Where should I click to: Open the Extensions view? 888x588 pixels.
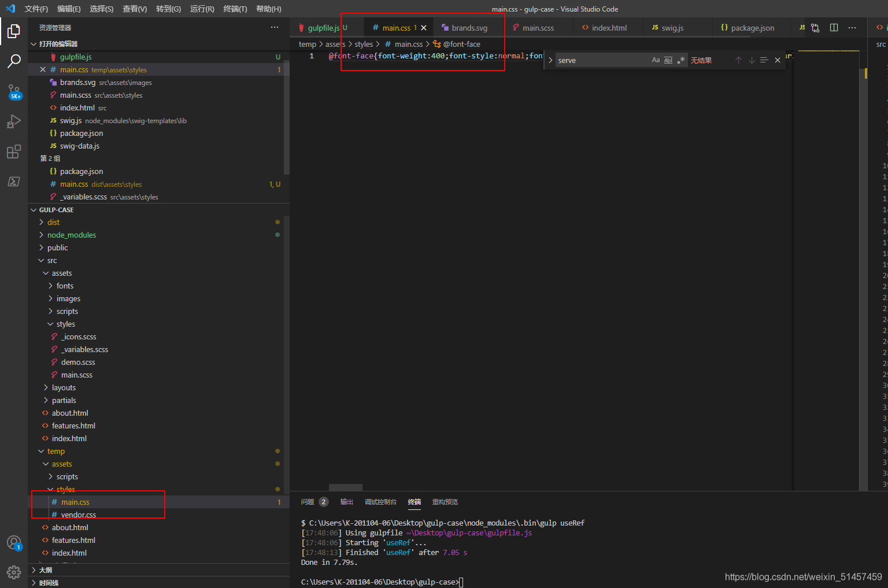coord(14,151)
